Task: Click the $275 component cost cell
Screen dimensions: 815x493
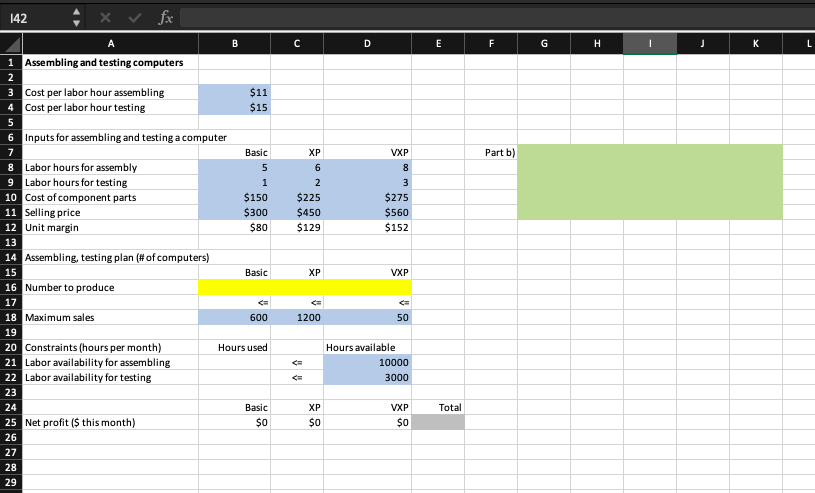Action: (367, 198)
